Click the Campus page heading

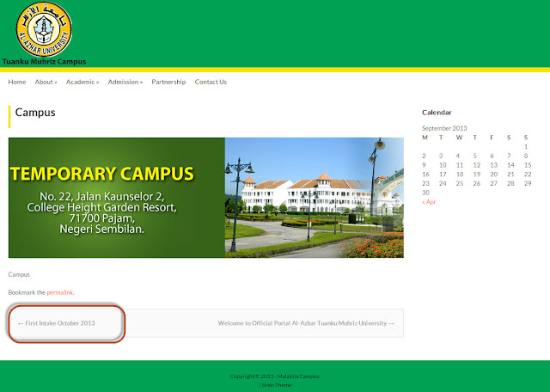35,113
